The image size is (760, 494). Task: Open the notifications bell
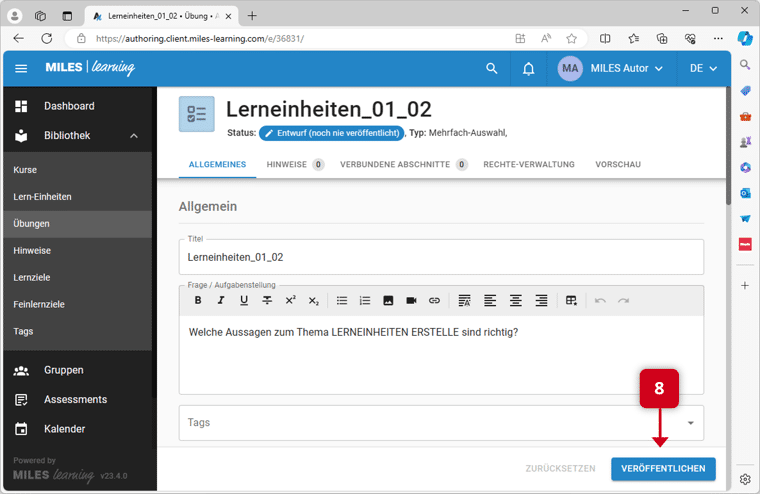[529, 68]
